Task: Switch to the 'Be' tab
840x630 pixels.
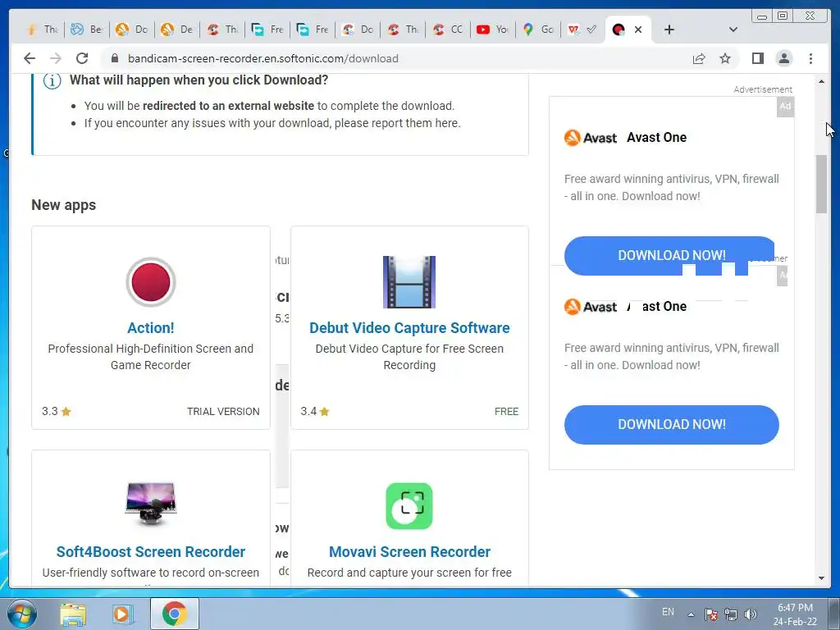Action: click(x=87, y=30)
